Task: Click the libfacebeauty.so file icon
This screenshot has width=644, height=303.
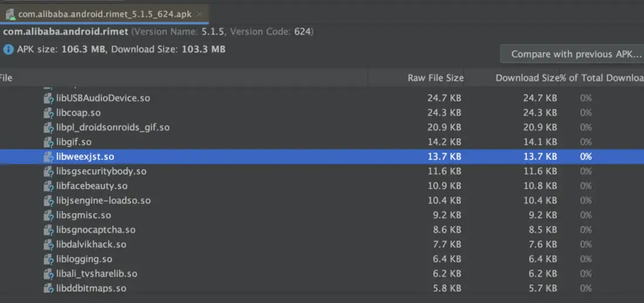Action: pos(49,186)
